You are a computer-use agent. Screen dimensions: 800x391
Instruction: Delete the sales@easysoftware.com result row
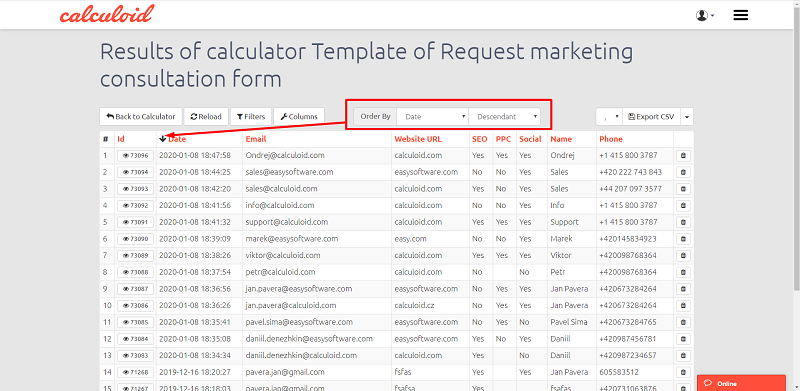click(x=683, y=173)
